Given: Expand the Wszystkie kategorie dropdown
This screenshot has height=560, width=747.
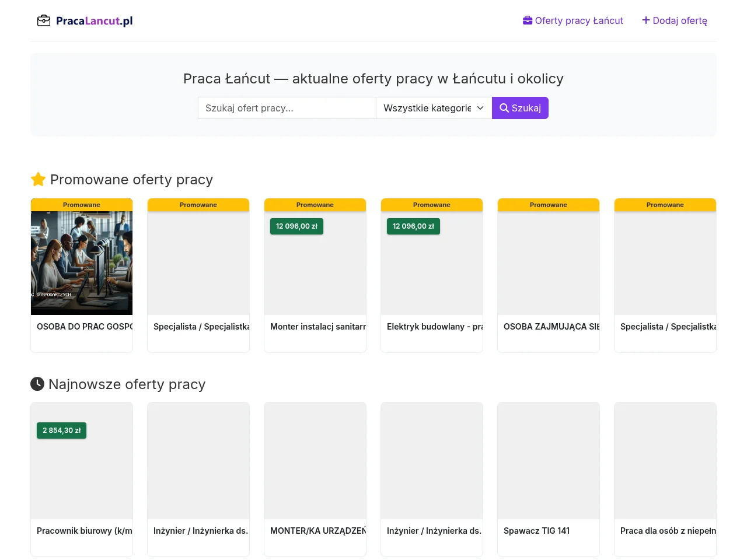Looking at the screenshot, I should pos(434,108).
